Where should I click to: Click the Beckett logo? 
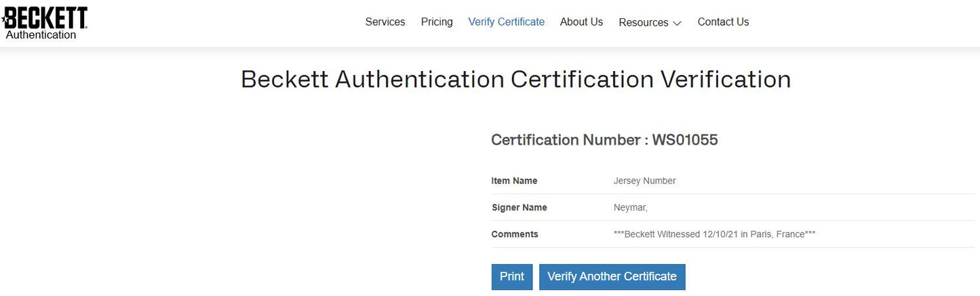click(x=45, y=18)
